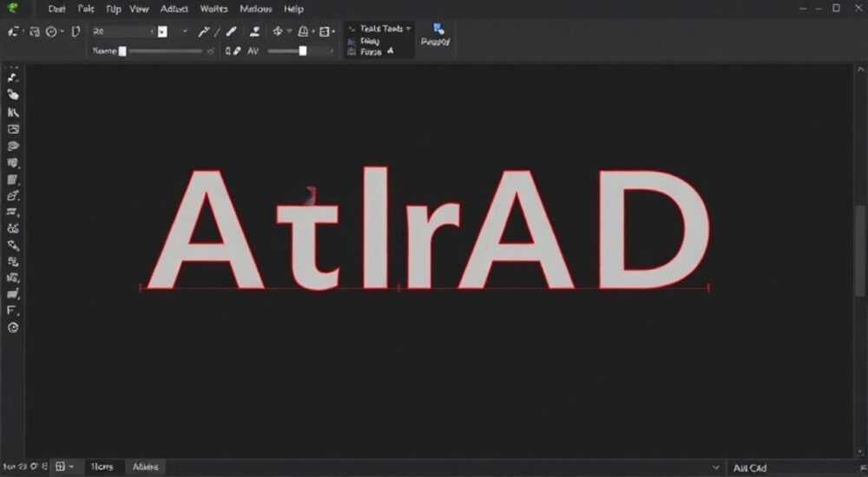The height and width of the screenshot is (477, 868).
Task: Click the grid icon in the status bar
Action: click(x=61, y=467)
